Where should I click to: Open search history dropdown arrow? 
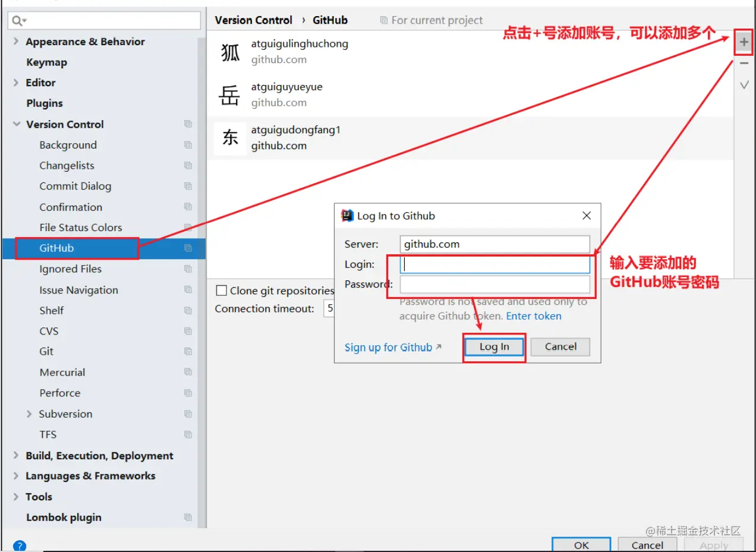25,21
